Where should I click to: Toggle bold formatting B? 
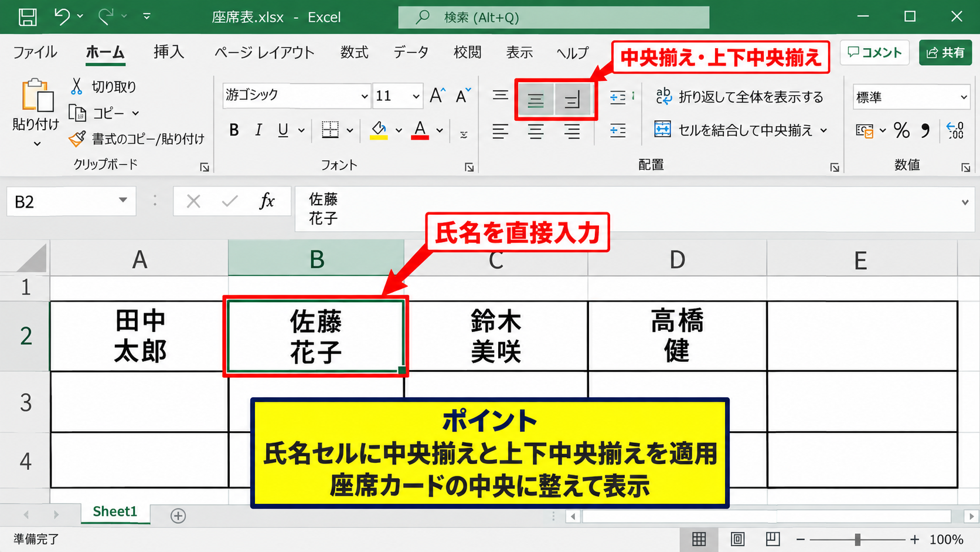pos(234,130)
